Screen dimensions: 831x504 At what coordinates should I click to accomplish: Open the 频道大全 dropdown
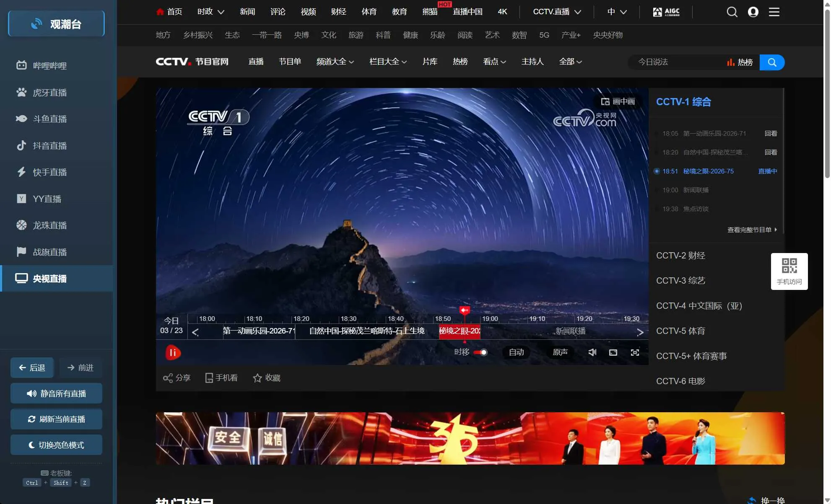point(335,62)
